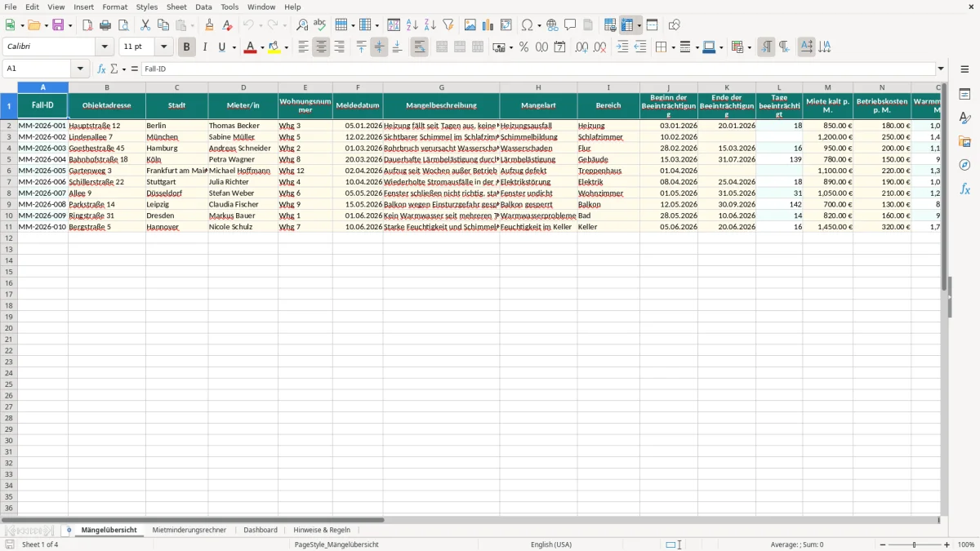Open the sidebar Gallery panel
This screenshot has width=980, height=551.
964,141
